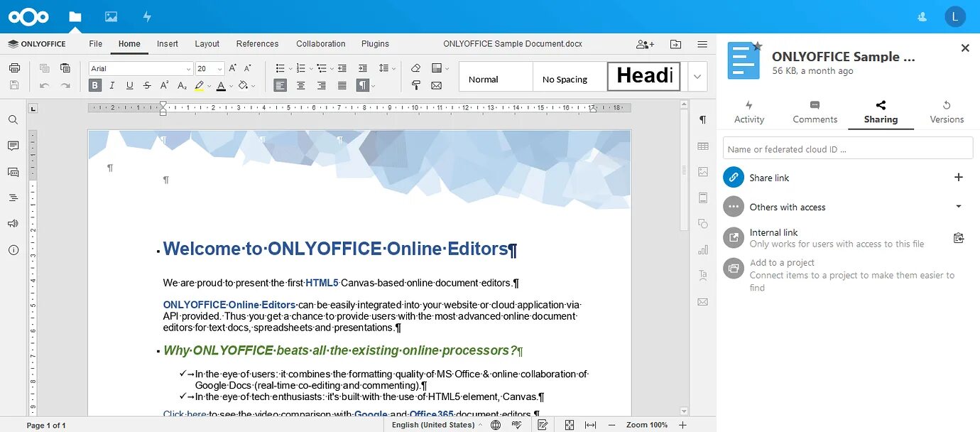The width and height of the screenshot is (980, 432).
Task: Toggle spell checking in status bar
Action: [x=517, y=425]
